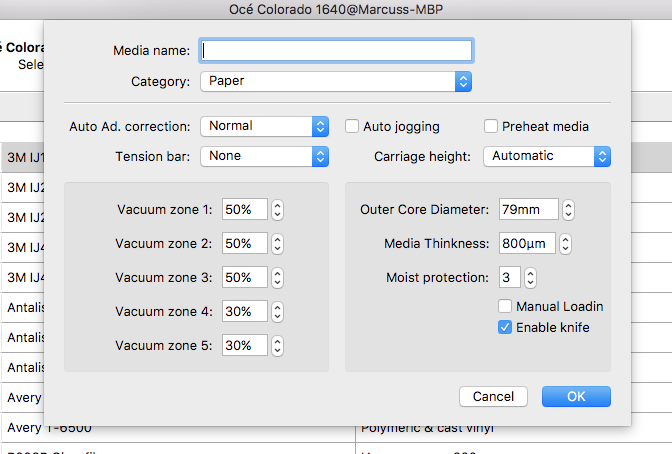Open the Category dropdown showing Paper
The height and width of the screenshot is (454, 672).
tap(336, 81)
